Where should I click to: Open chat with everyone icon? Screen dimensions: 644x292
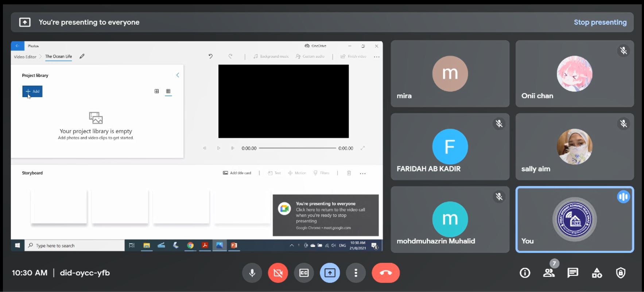573,273
